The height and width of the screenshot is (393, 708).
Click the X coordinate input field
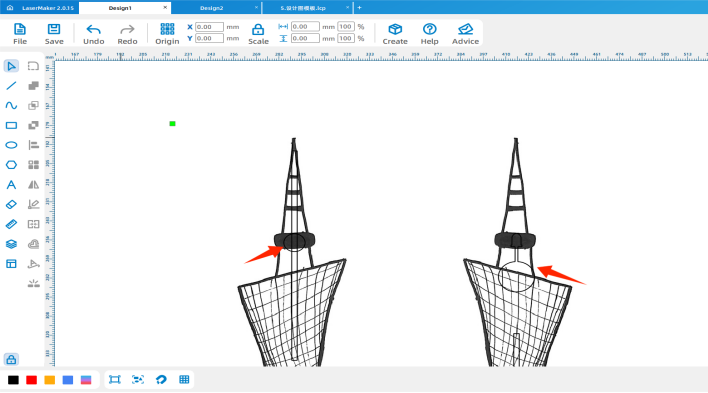point(209,27)
